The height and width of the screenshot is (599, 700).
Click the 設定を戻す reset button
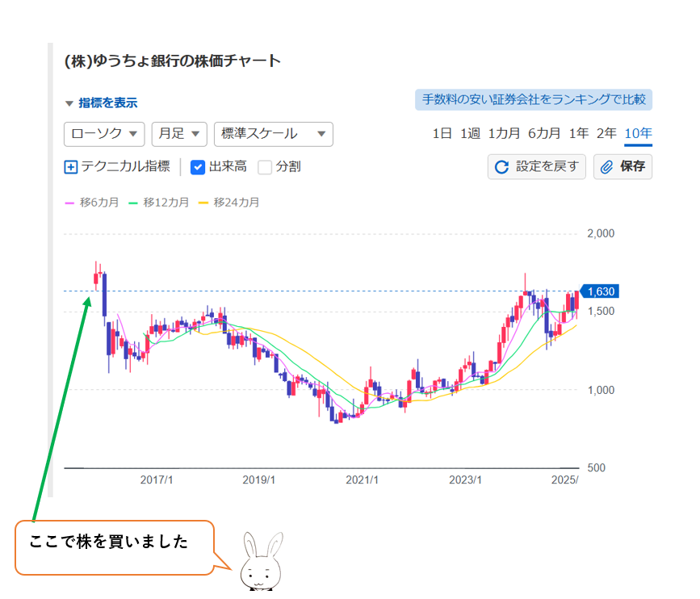pyautogui.click(x=537, y=166)
